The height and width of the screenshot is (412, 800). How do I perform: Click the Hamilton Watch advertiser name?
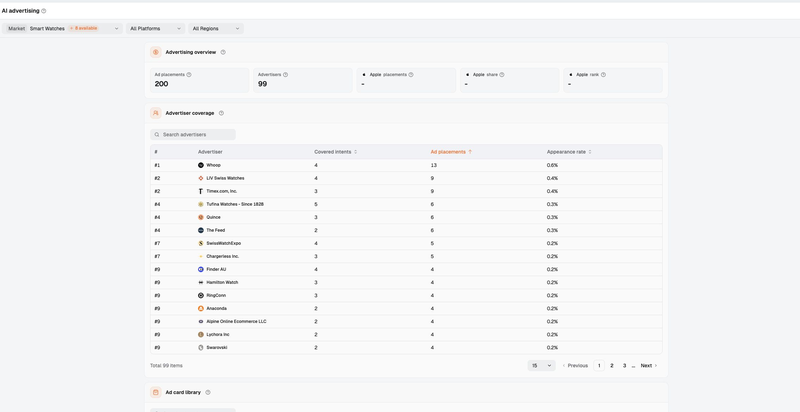point(222,282)
